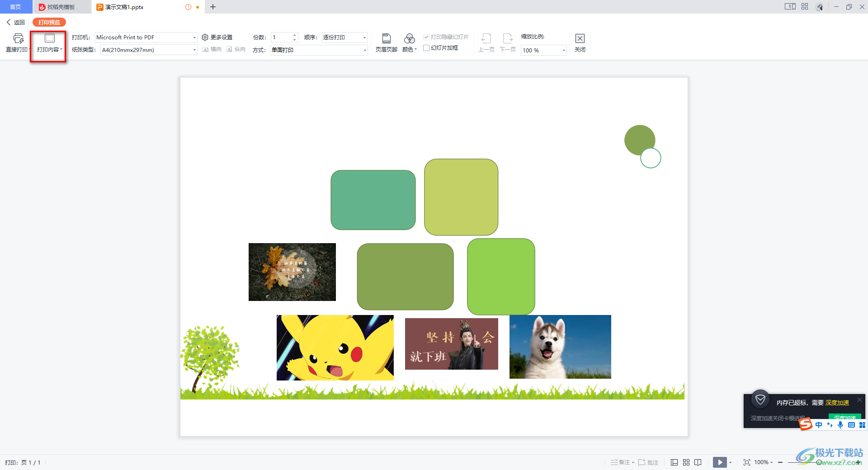
Task: Open the Sogou toolbox grid icon
Action: click(x=862, y=425)
